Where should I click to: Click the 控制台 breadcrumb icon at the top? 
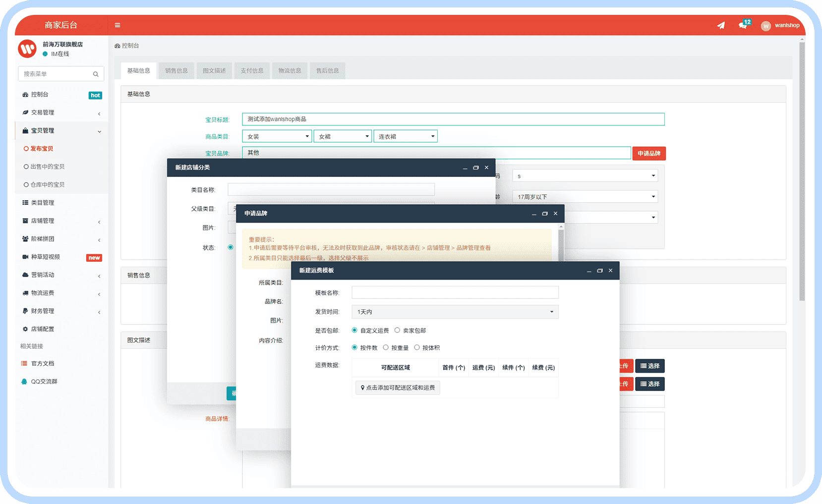(x=117, y=46)
